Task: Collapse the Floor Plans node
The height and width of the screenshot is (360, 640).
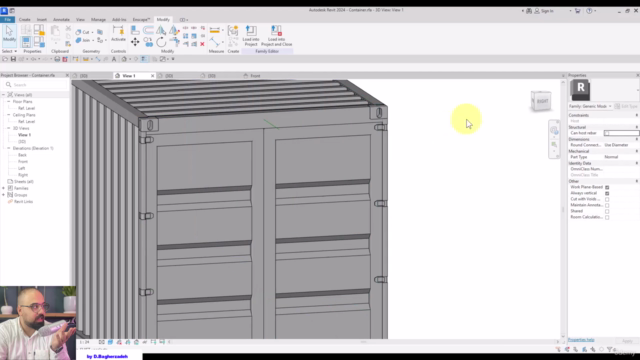Action: tap(9, 102)
